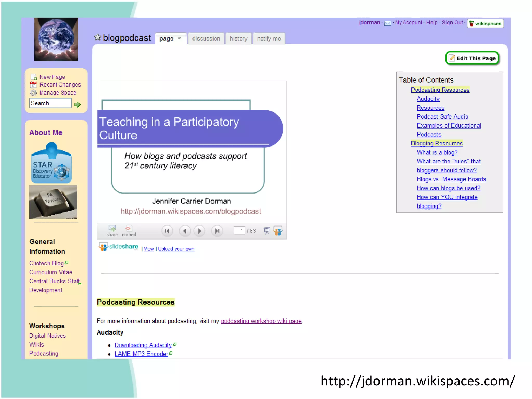Open Podcast-Safe Audio contents link
The image size is (532, 399).
click(442, 117)
